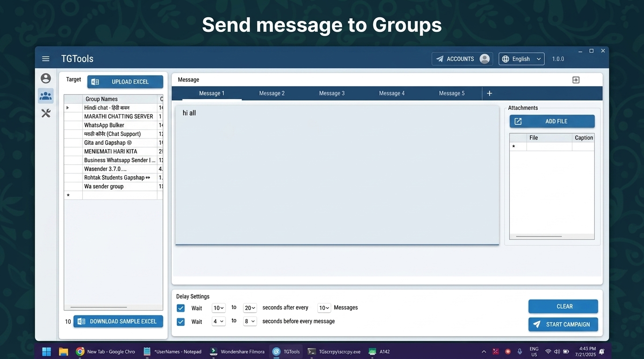Open the tools wrench sidebar icon
This screenshot has height=359, width=644.
pos(45,113)
